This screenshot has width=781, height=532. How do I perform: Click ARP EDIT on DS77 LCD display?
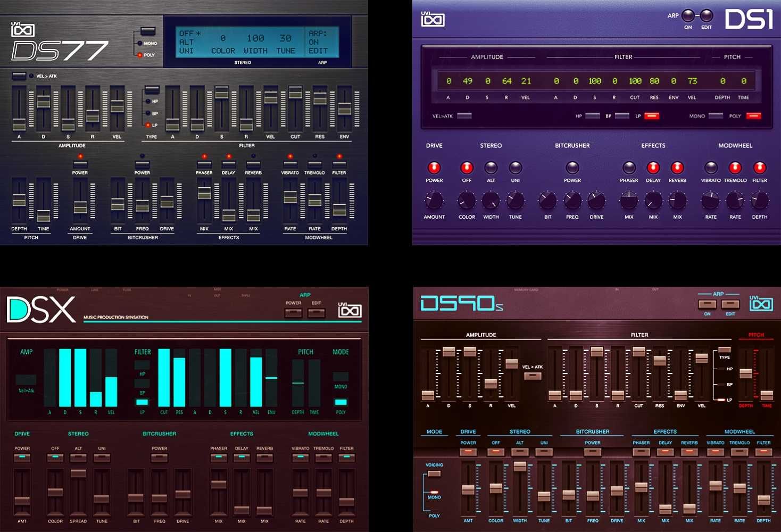(x=318, y=51)
